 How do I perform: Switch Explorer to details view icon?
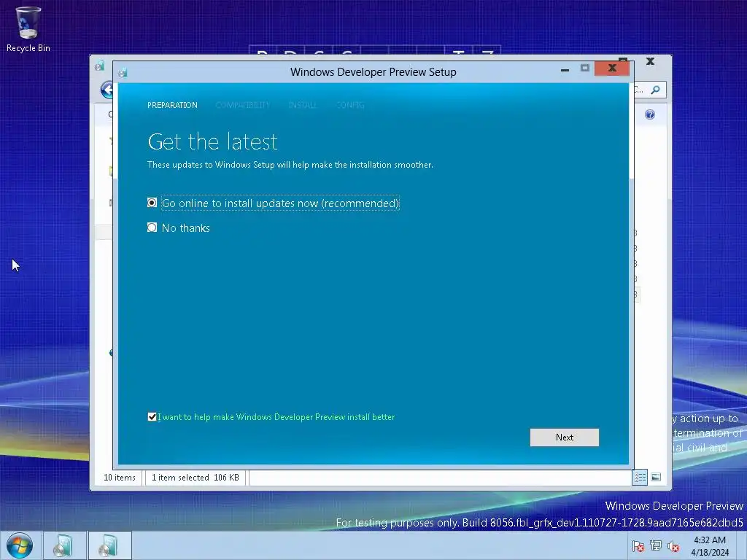(640, 477)
